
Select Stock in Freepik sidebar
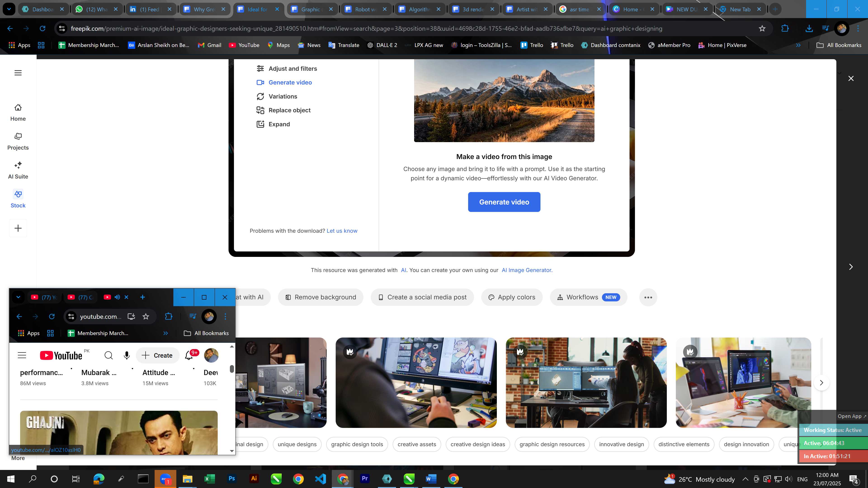coord(18,199)
